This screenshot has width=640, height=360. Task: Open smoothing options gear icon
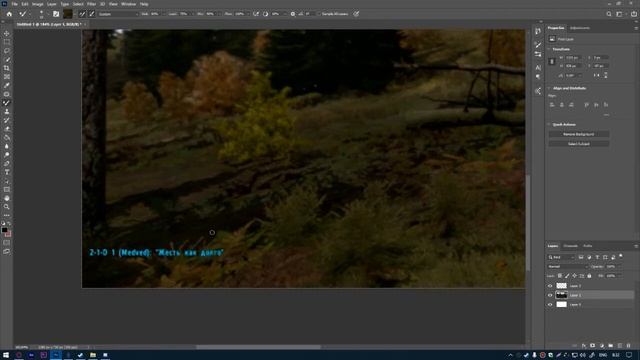293,14
